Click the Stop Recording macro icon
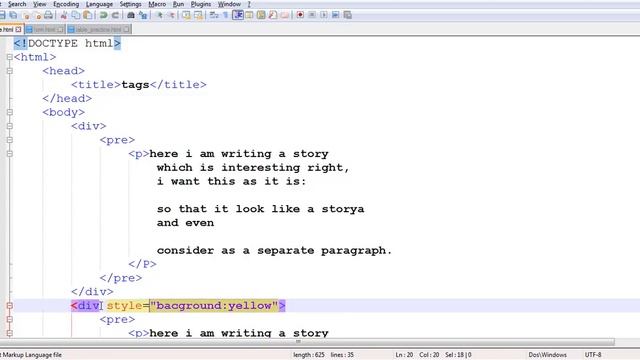This screenshot has width=640, height=360. point(312,15)
